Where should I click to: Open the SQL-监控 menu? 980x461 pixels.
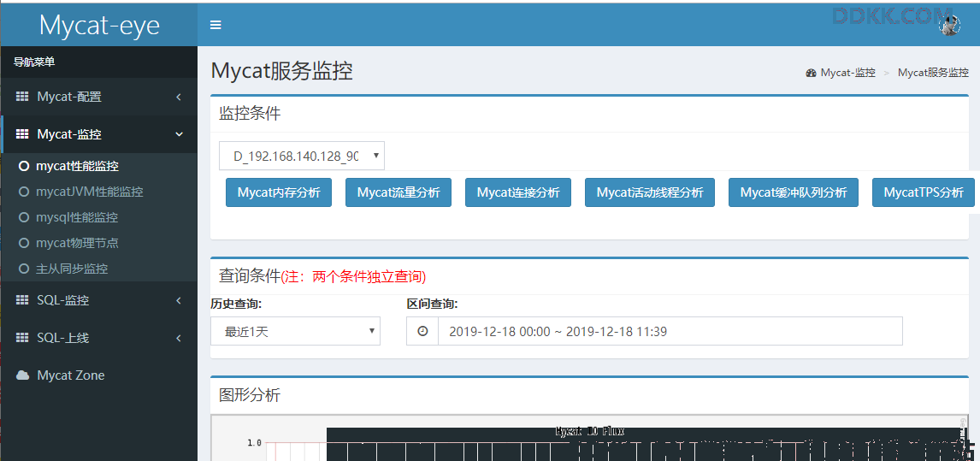coord(98,300)
